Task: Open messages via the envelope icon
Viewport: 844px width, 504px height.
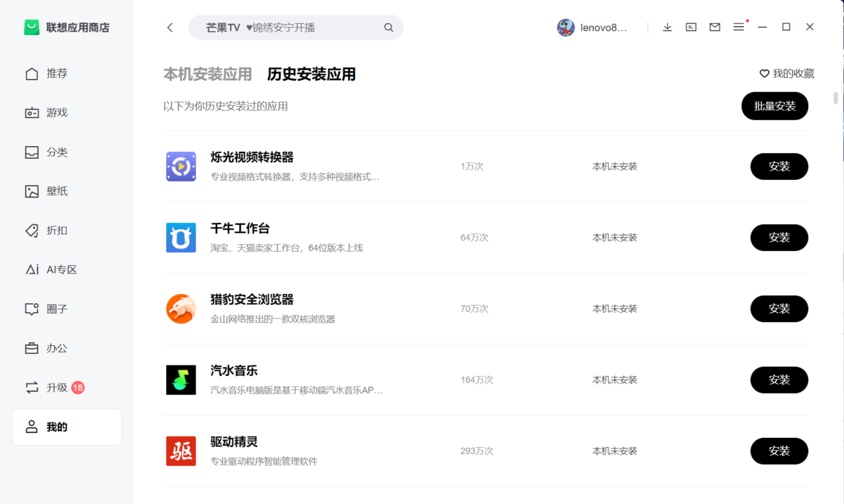Action: [x=714, y=27]
